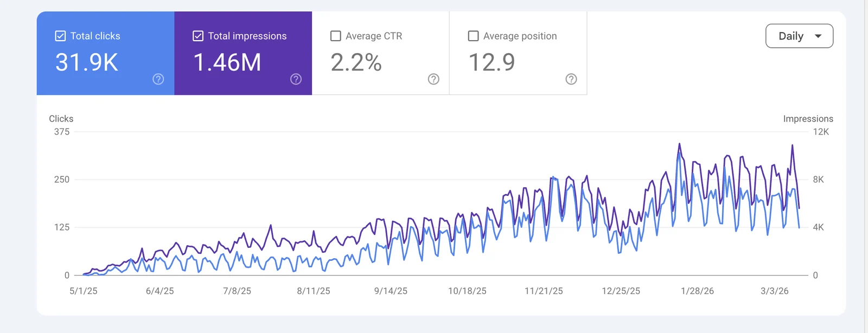Click the 3/3/26 date label
The height and width of the screenshot is (333, 868).
point(775,291)
